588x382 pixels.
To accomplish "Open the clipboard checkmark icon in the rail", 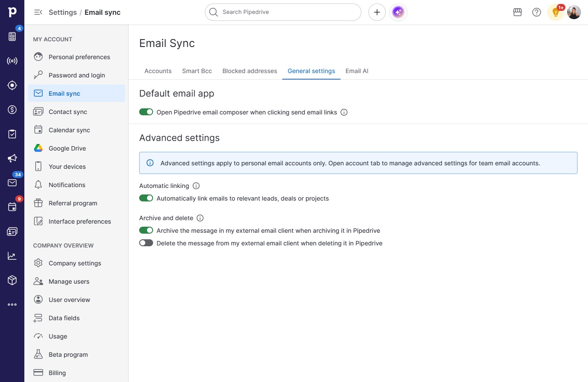I will point(12,134).
